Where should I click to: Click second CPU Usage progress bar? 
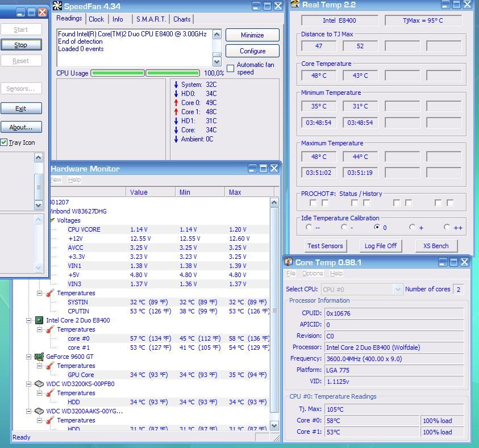pos(173,73)
